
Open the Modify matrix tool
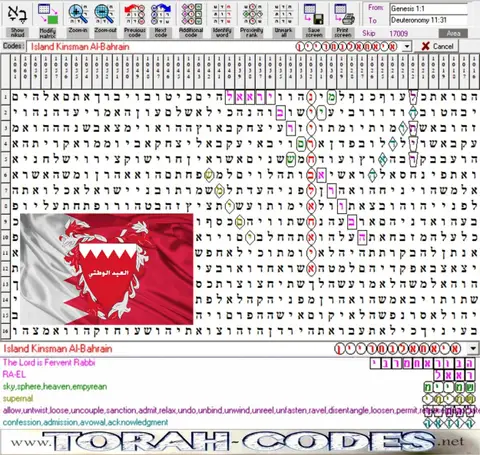47,14
